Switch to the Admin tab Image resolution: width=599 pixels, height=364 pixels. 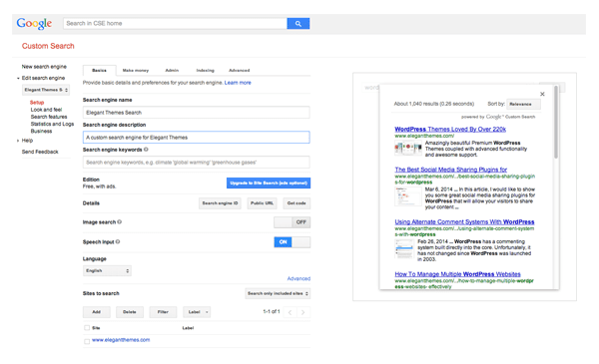(172, 70)
